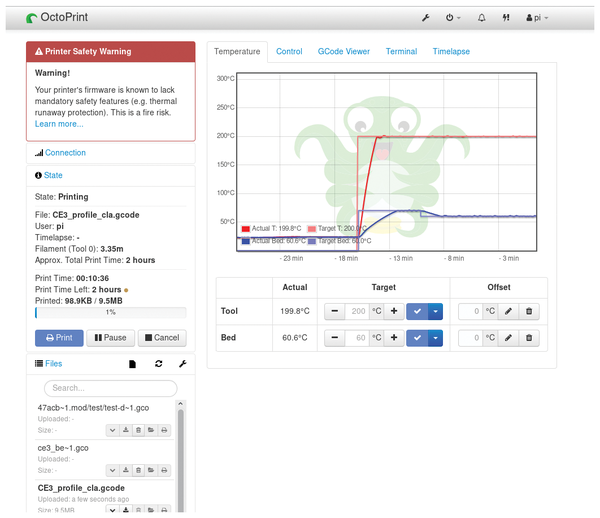Click the Bed target temperature field
Image resolution: width=600 pixels, height=518 pixels.
tap(357, 338)
